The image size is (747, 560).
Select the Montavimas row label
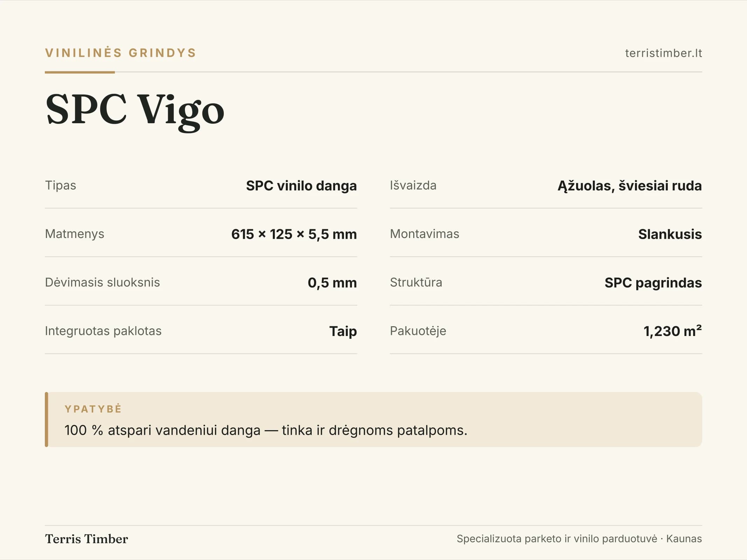click(424, 234)
